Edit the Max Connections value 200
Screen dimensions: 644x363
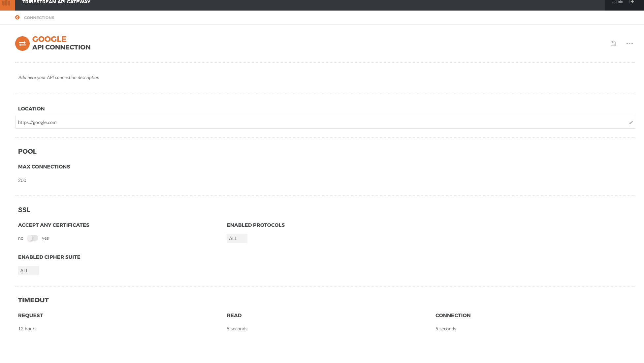click(x=22, y=180)
